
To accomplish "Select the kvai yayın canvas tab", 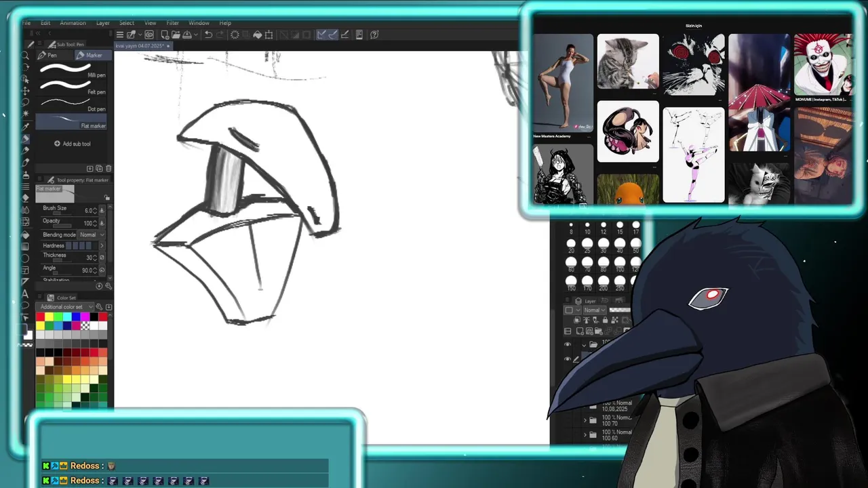I will [x=142, y=46].
